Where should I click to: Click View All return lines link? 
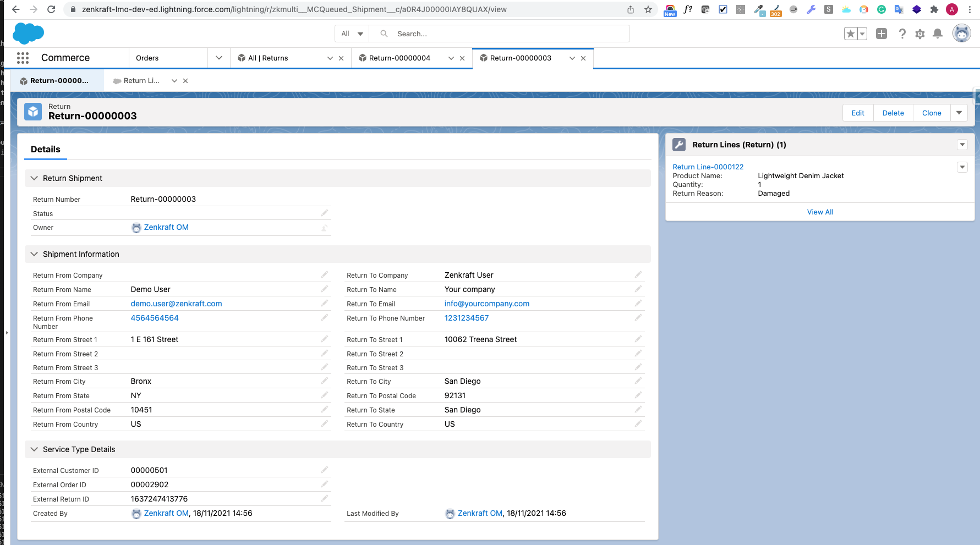click(x=820, y=212)
